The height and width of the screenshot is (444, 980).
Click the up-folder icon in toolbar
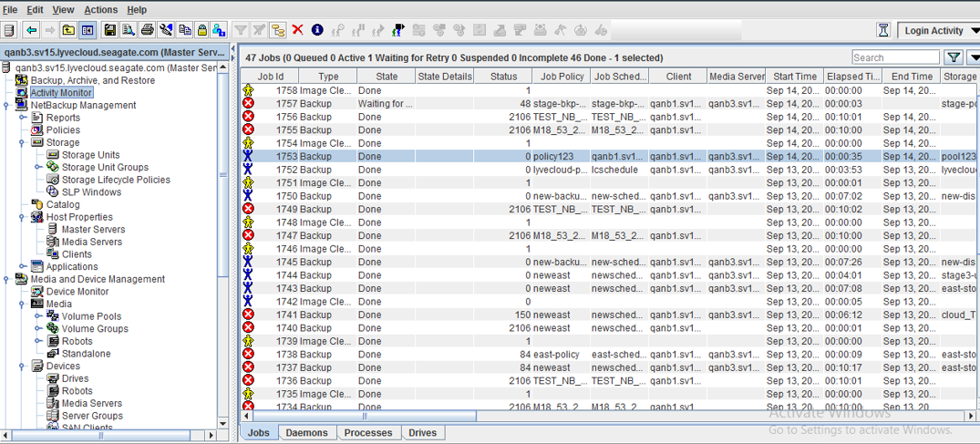click(x=68, y=30)
